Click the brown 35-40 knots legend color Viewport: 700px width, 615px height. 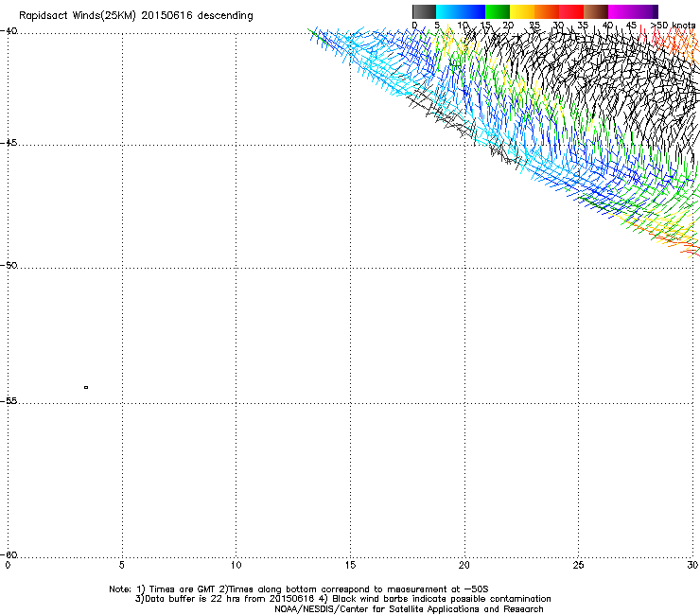tap(596, 11)
